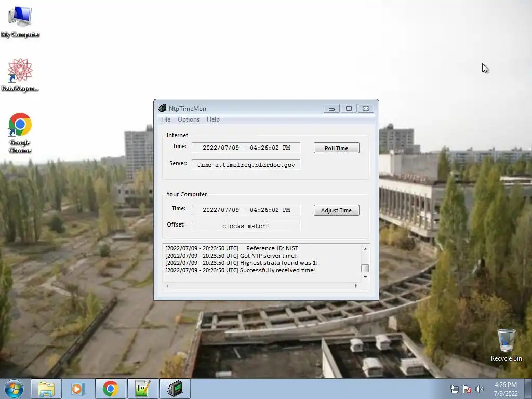Click the Show Desktop strip

point(529,389)
